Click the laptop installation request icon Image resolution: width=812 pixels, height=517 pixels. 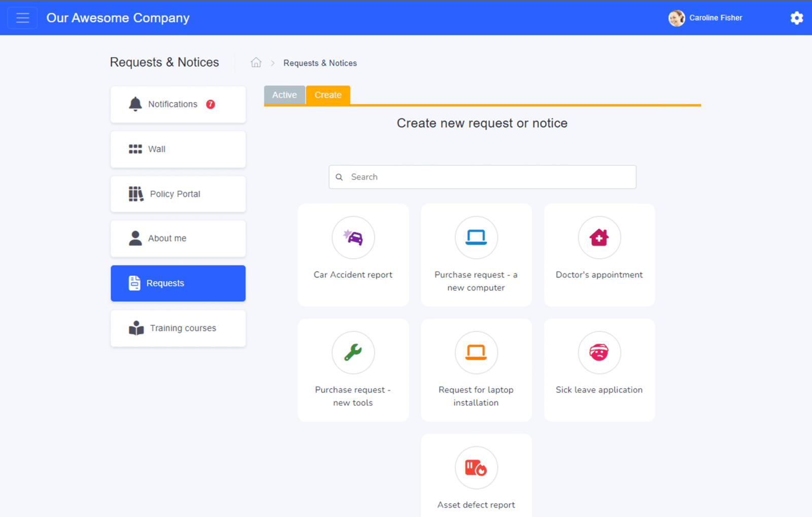tap(476, 353)
